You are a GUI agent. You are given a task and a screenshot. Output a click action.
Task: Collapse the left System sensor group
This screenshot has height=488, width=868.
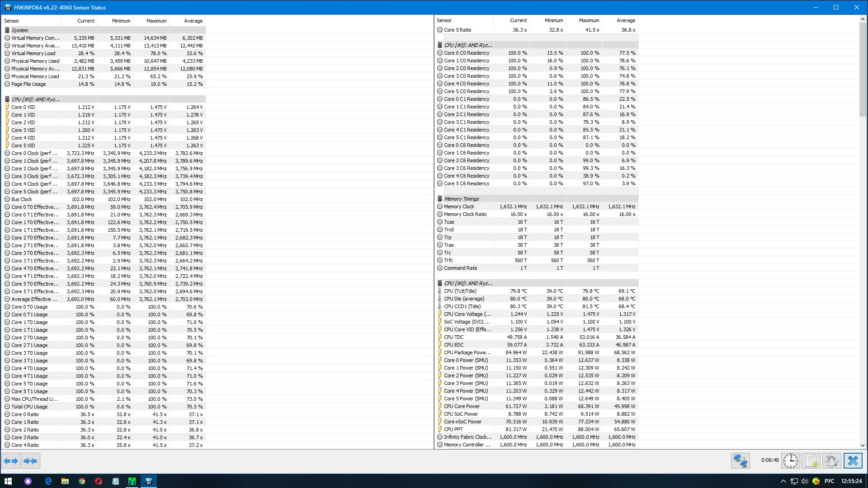click(x=19, y=30)
